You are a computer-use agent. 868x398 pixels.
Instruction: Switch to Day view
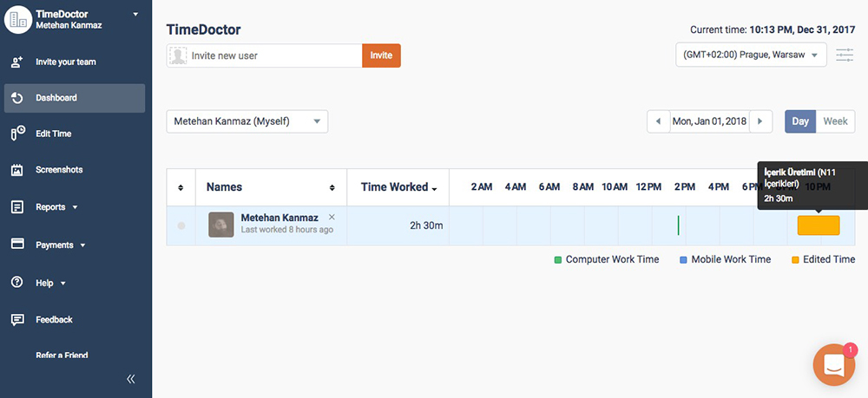pyautogui.click(x=799, y=121)
